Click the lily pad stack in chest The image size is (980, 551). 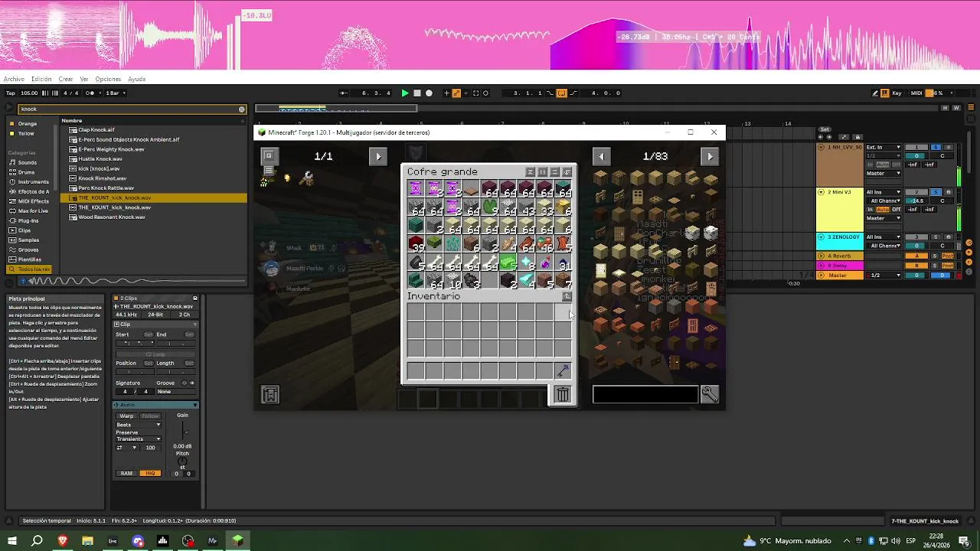pyautogui.click(x=490, y=207)
